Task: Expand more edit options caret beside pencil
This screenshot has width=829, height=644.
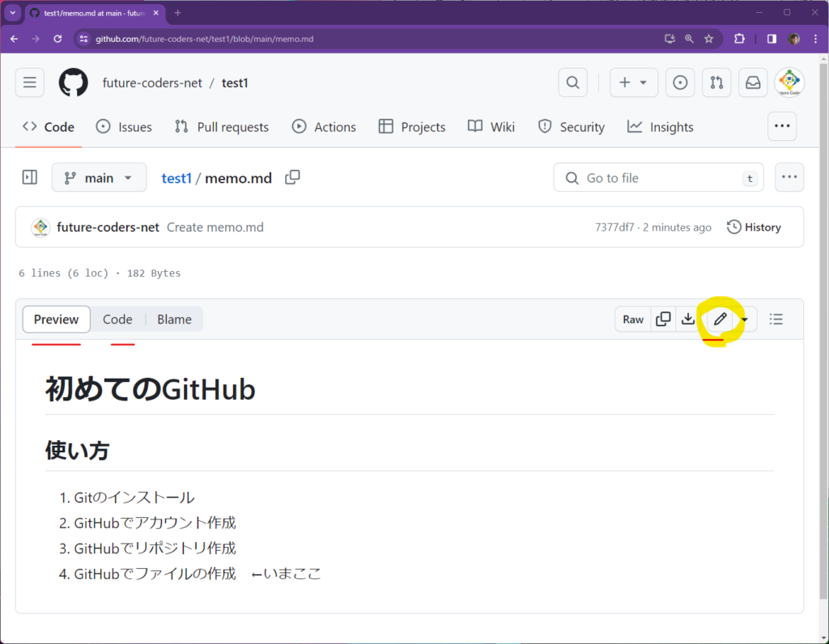Action: pyautogui.click(x=745, y=319)
